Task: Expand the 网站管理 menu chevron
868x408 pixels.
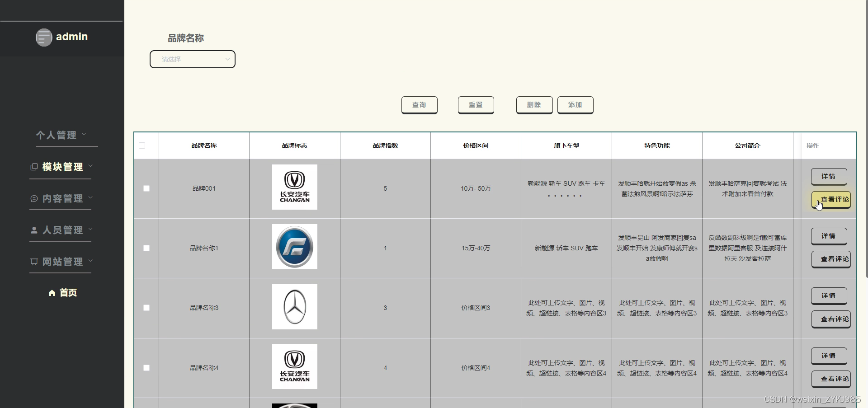Action: coord(90,261)
